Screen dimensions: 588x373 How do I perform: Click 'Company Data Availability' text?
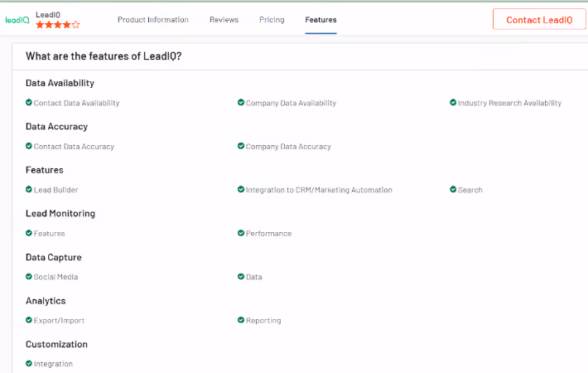pos(291,103)
